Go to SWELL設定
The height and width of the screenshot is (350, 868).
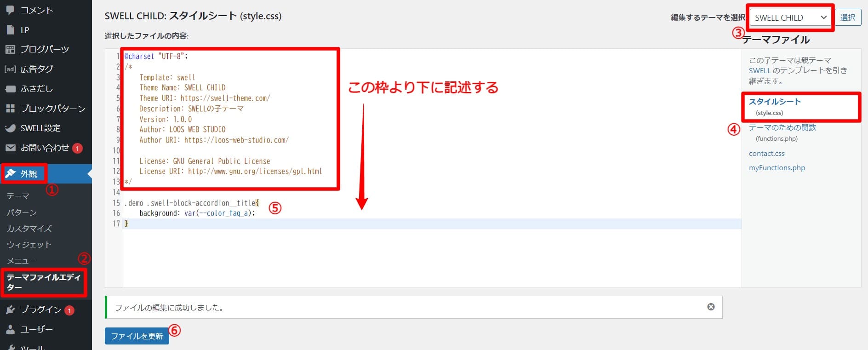coord(40,128)
